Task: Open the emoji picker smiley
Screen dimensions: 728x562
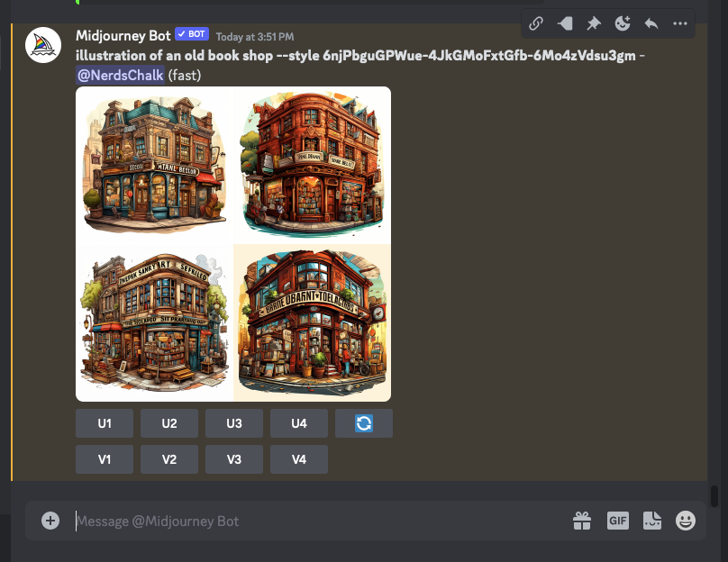Action: (686, 521)
